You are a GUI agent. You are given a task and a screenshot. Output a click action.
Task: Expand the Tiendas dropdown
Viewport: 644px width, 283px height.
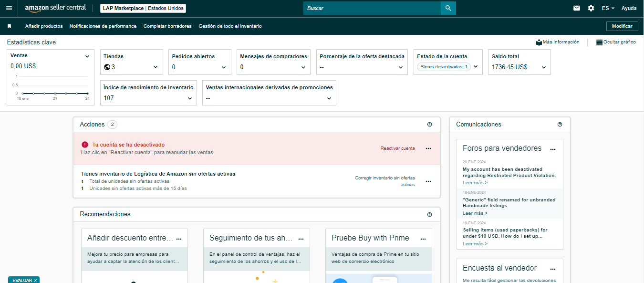[x=156, y=67]
